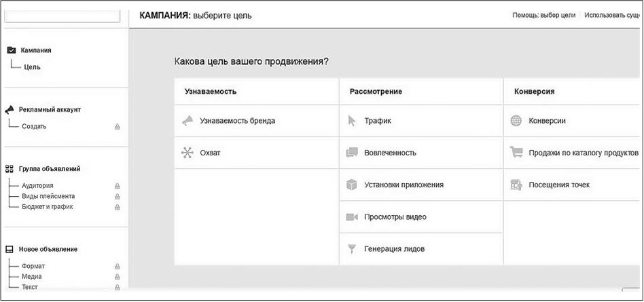Open Виды плейсмента in the sidebar
The image size is (644, 302).
(43, 196)
